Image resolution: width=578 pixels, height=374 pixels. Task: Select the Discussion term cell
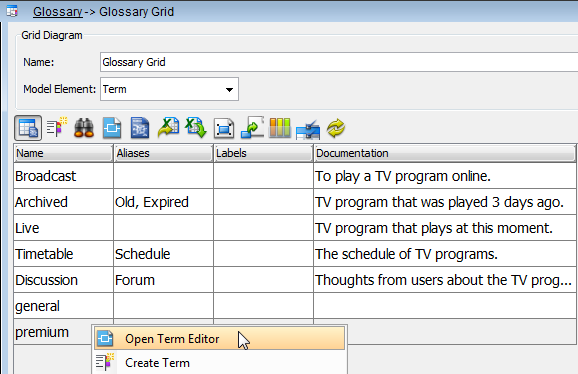click(x=63, y=280)
